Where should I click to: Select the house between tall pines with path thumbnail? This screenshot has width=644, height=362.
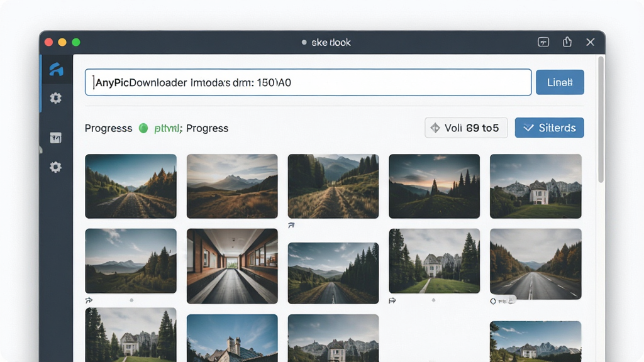click(434, 261)
